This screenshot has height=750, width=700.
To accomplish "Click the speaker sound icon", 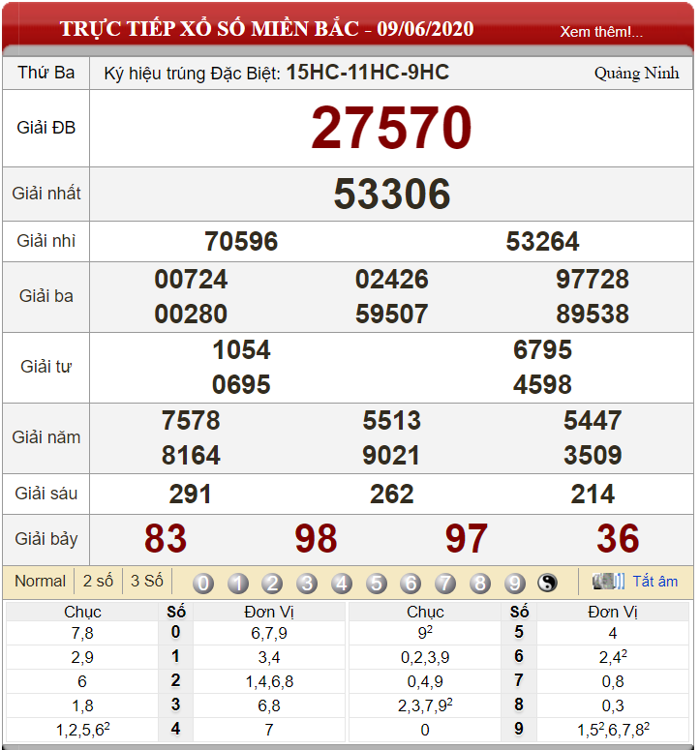I will coord(608,582).
